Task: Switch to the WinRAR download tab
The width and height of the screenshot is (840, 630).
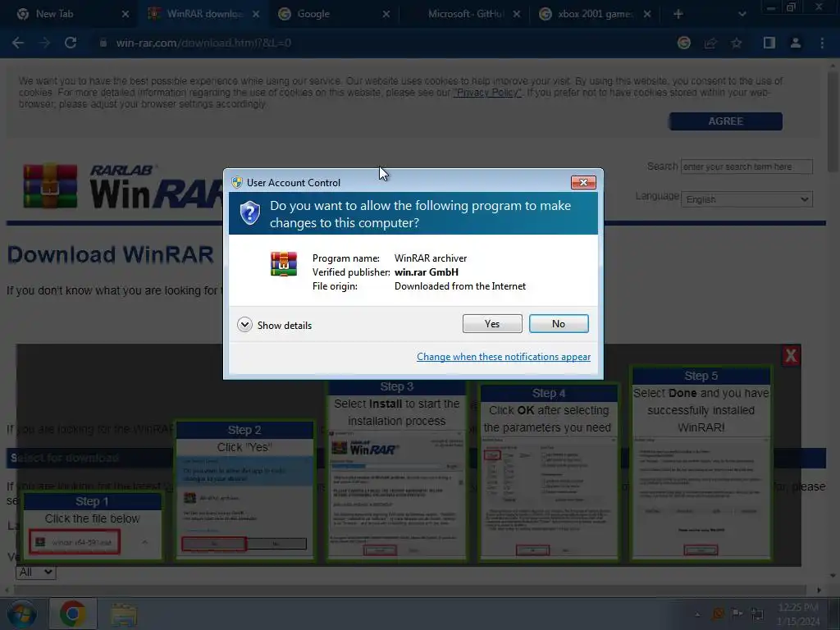Action: [203, 14]
